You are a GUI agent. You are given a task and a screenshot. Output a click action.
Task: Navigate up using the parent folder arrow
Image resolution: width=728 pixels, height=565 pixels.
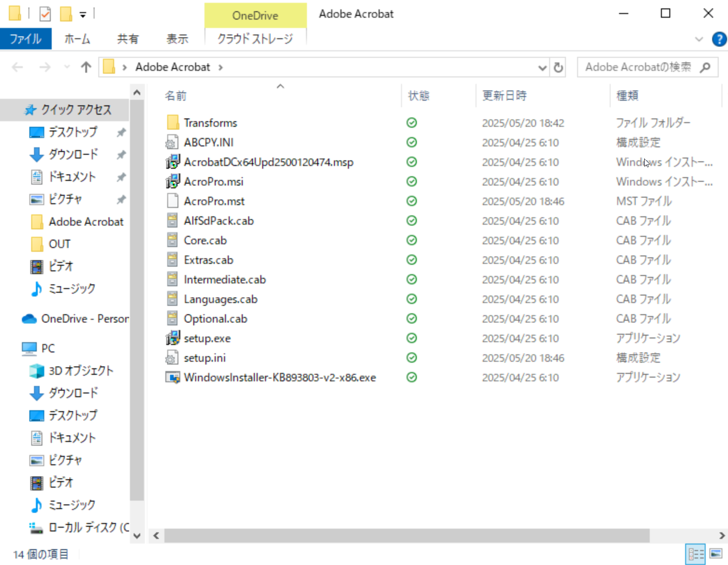[86, 67]
